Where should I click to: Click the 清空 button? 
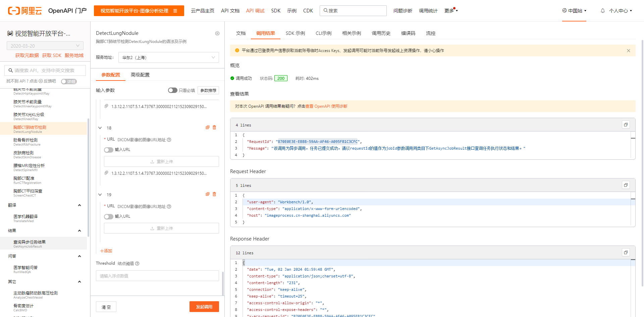click(106, 307)
